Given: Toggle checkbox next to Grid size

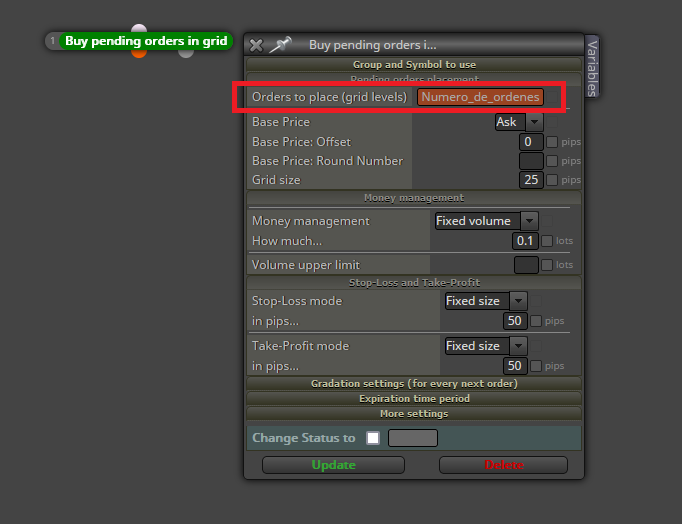Looking at the screenshot, I should click(552, 180).
